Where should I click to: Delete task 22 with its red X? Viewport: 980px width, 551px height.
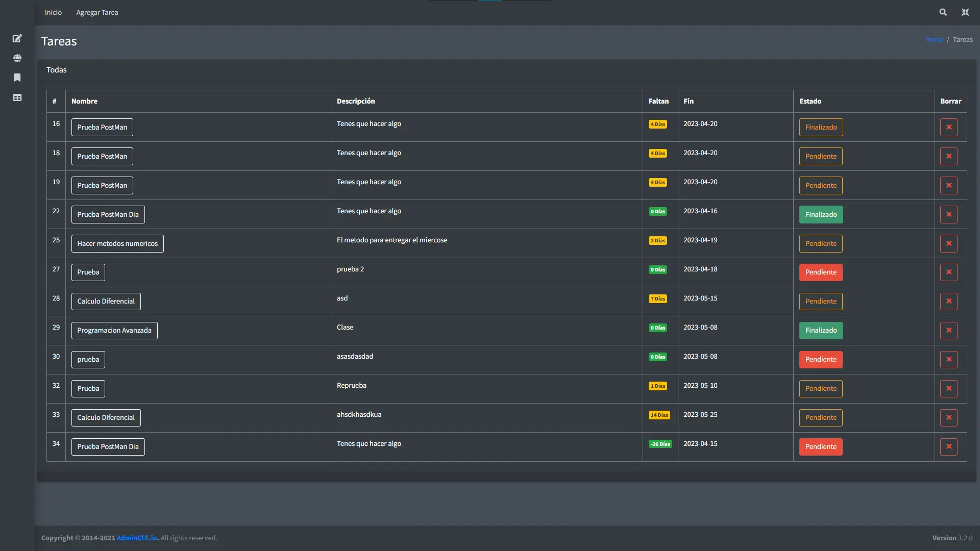(949, 214)
